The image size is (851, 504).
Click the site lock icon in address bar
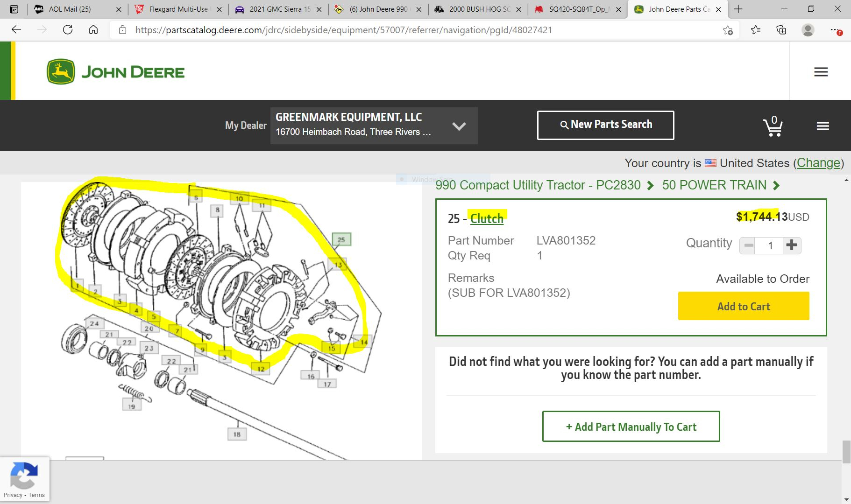(x=122, y=30)
